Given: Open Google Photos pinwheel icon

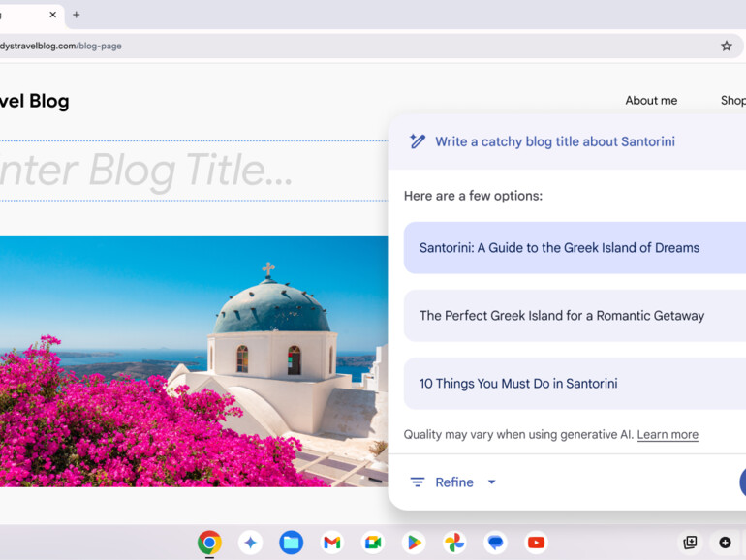Looking at the screenshot, I should pyautogui.click(x=454, y=543).
